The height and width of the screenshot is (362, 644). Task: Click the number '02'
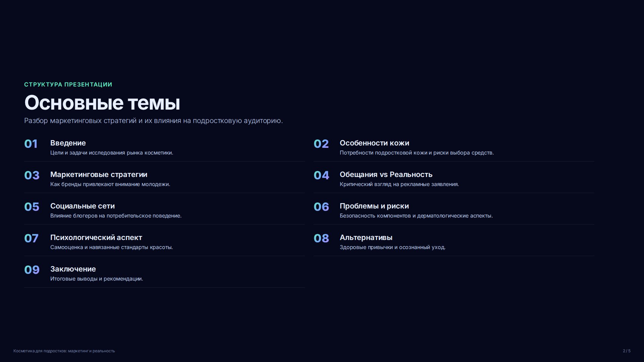pyautogui.click(x=321, y=144)
